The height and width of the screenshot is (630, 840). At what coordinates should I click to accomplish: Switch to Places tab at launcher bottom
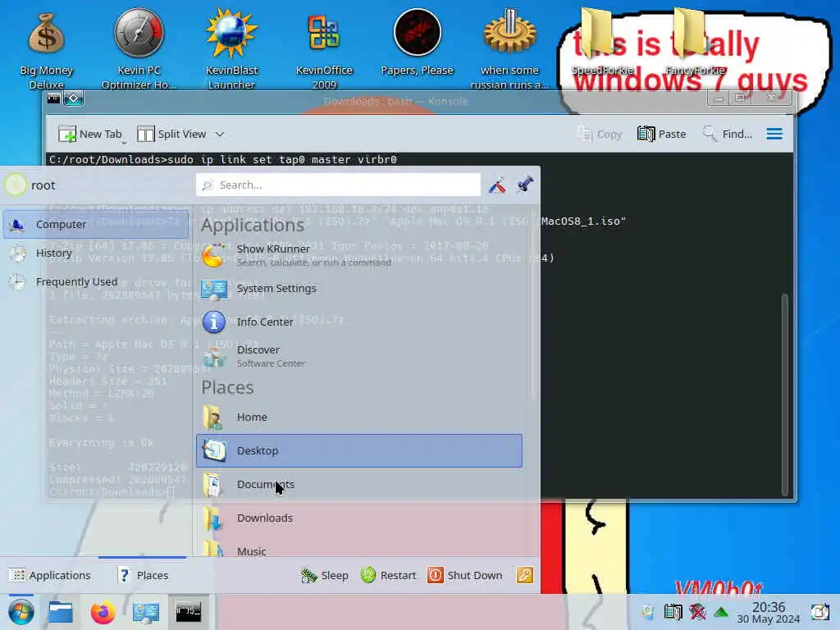143,575
